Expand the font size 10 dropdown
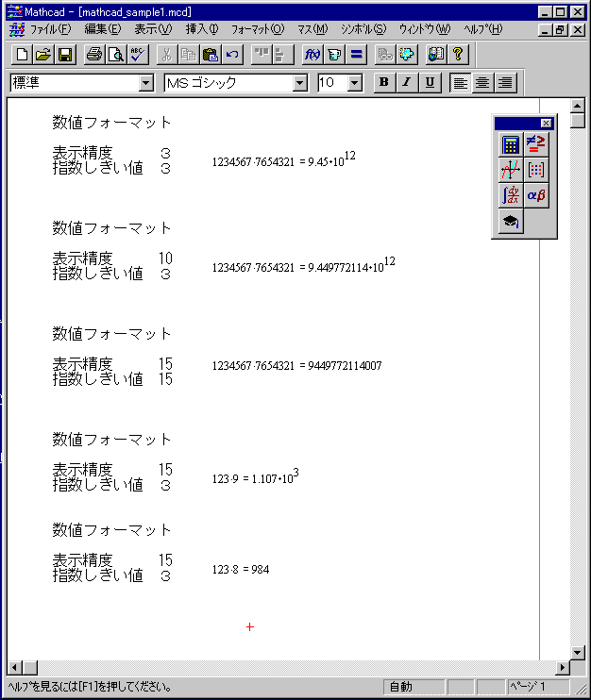 (355, 83)
